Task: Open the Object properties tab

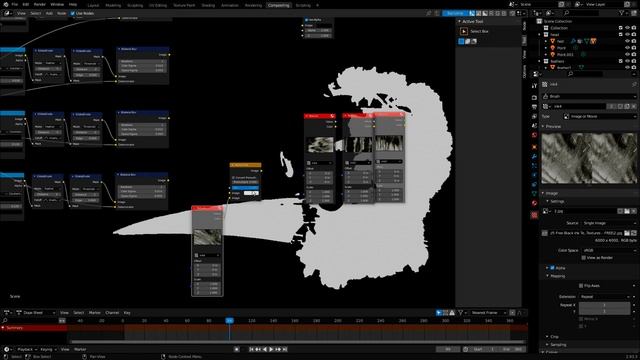Action: [x=534, y=147]
